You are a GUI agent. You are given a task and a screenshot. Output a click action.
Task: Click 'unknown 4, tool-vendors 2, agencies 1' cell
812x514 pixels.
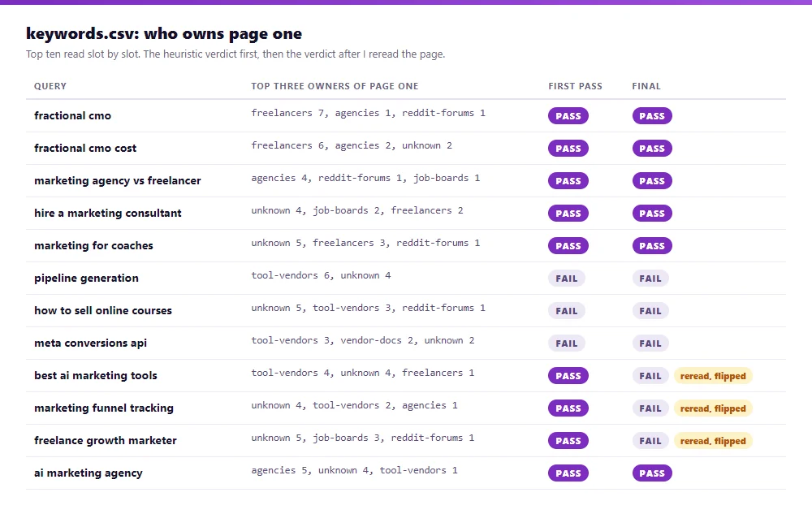click(x=355, y=405)
